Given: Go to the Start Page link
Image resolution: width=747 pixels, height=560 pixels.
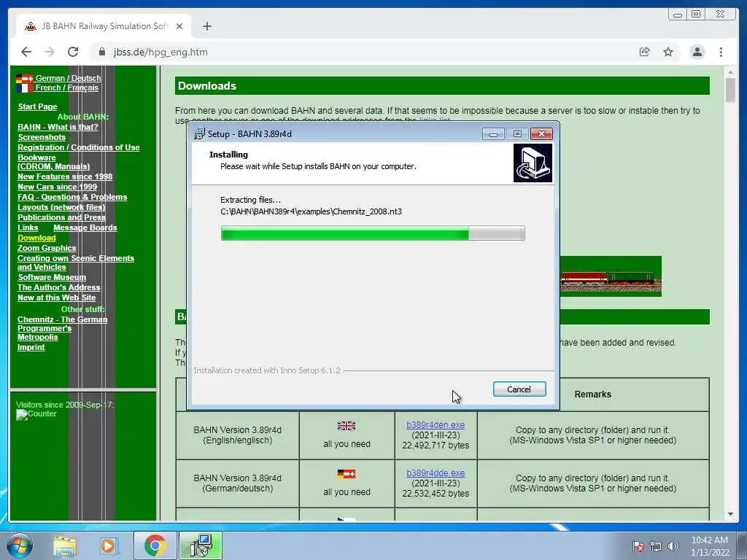Looking at the screenshot, I should [x=37, y=106].
